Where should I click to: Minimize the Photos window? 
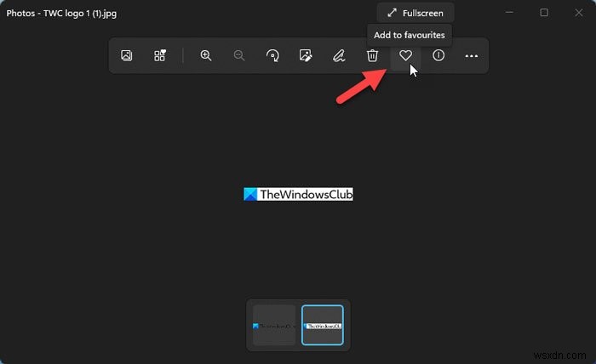[509, 13]
